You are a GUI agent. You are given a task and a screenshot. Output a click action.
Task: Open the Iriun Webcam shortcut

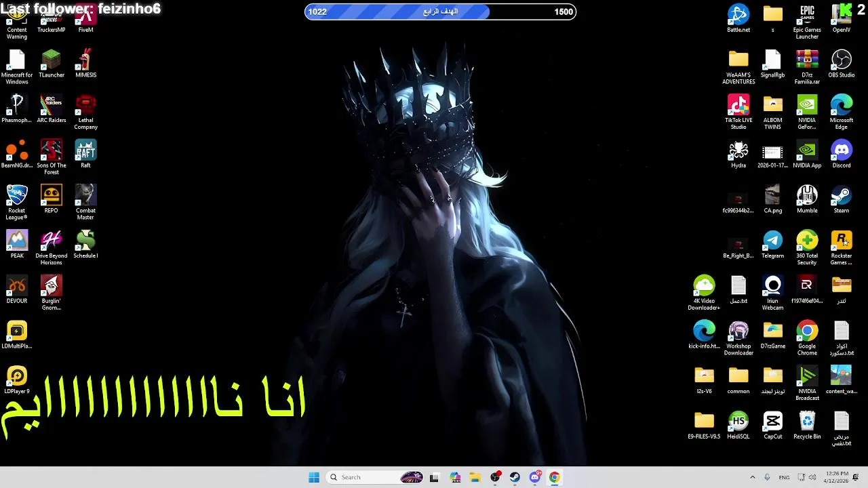click(772, 293)
